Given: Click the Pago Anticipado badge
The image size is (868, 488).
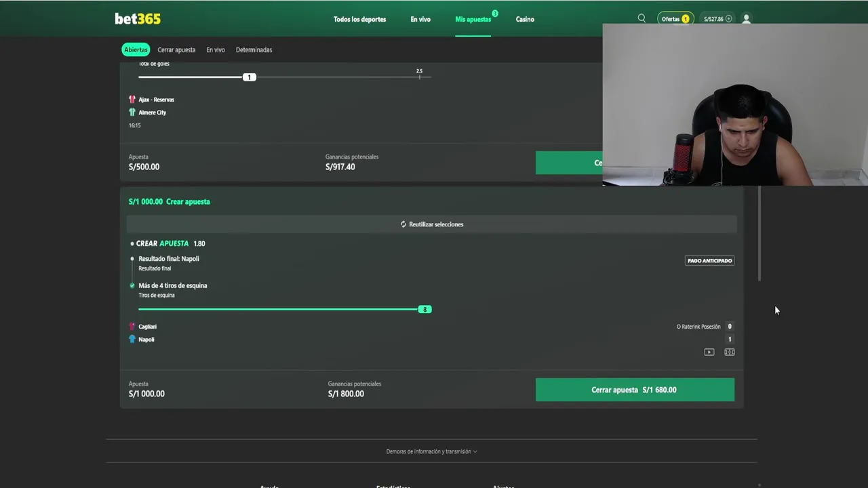Looking at the screenshot, I should click(x=709, y=260).
